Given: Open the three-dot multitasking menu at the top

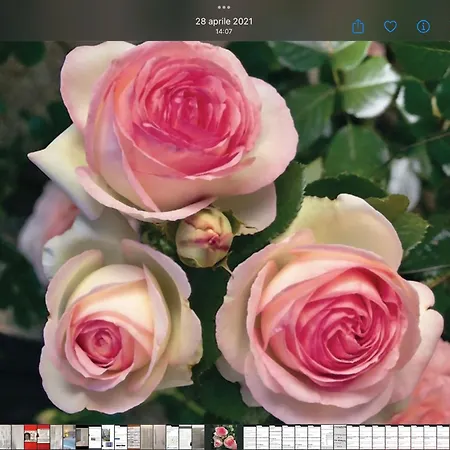Looking at the screenshot, I should coord(224,7).
